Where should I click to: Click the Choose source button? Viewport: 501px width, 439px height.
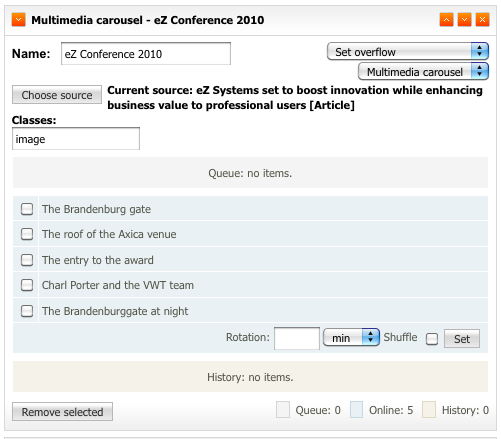[57, 95]
